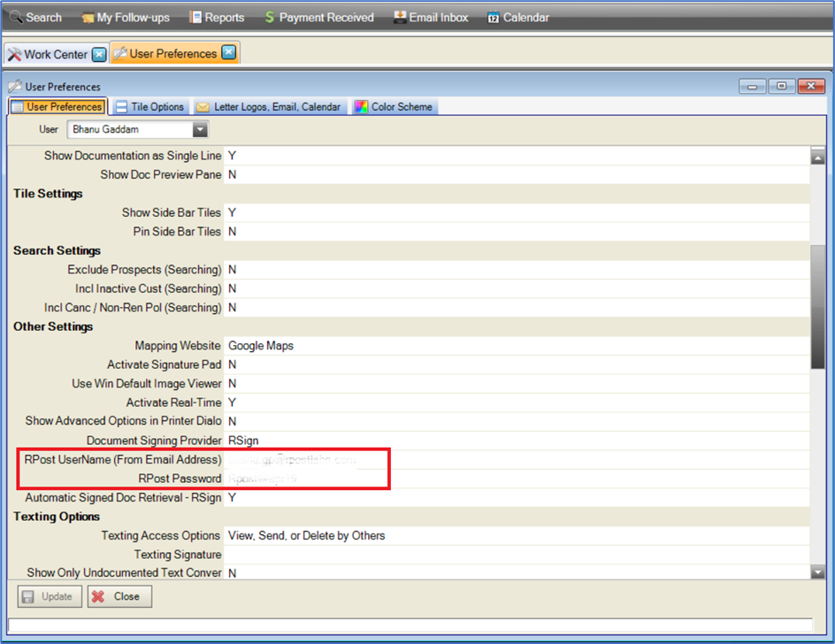This screenshot has width=835, height=644.
Task: Open the Reports toolbar item
Action: pyautogui.click(x=217, y=17)
